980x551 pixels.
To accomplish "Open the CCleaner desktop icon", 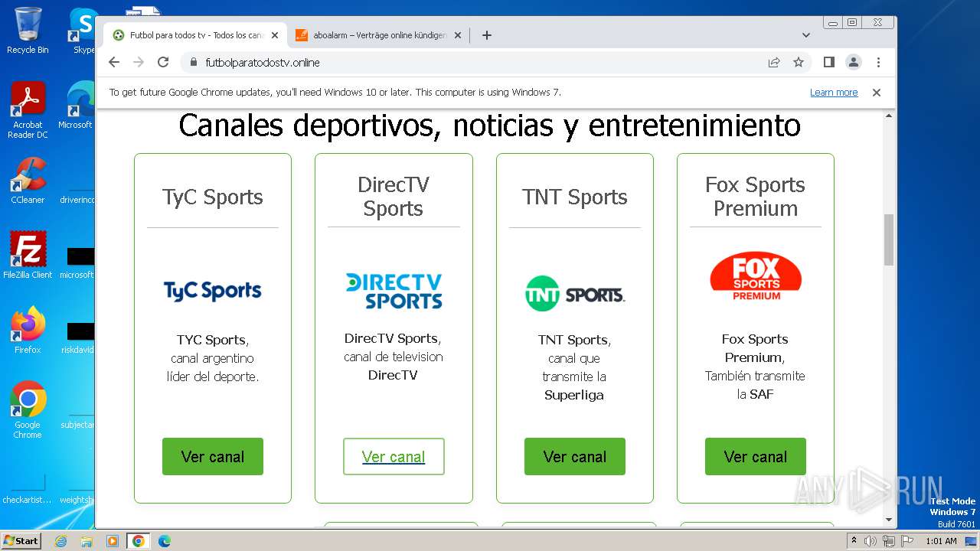I will click(28, 181).
